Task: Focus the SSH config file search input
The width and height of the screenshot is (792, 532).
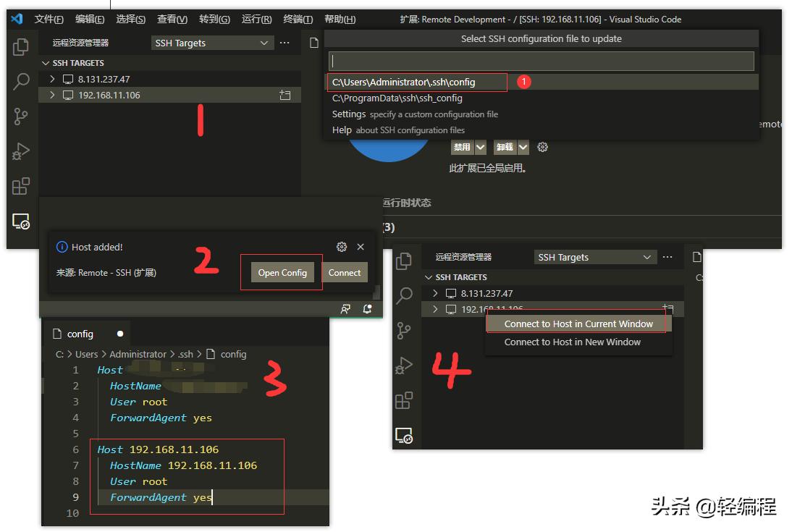Action: (x=542, y=61)
